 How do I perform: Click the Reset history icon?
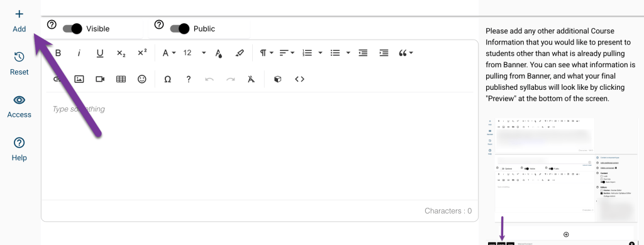click(19, 57)
